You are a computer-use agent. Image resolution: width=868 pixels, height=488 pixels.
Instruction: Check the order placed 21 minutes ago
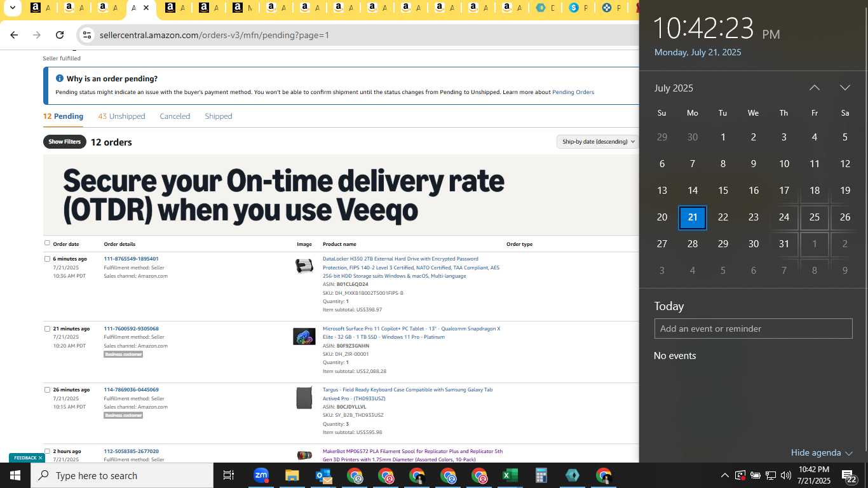tap(47, 329)
